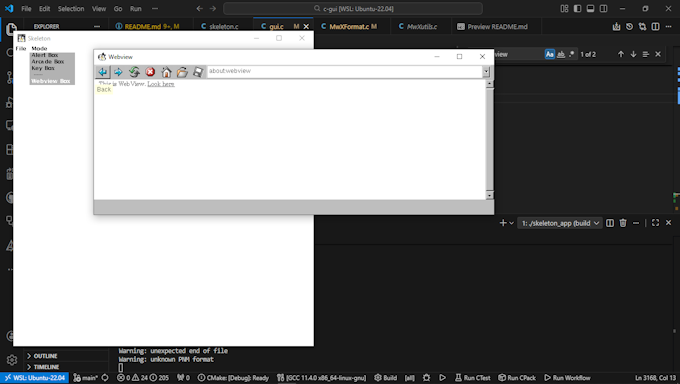Viewport: 680px width, 384px height.
Task: Jump to the previous find match
Action: [x=621, y=54]
